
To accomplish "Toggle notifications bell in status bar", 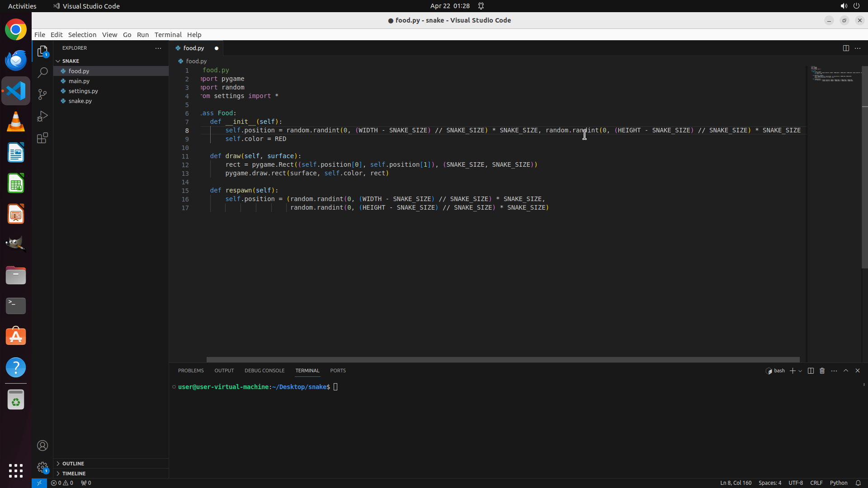I will 858,483.
